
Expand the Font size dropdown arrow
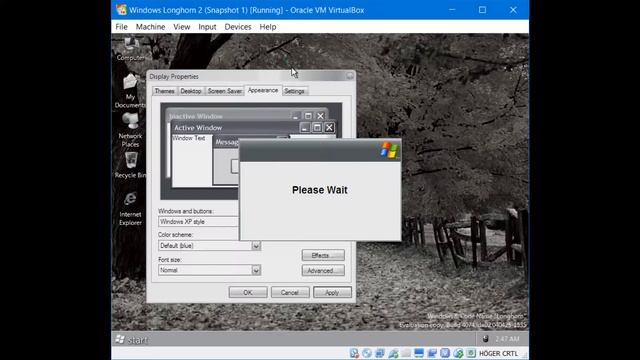[256, 270]
